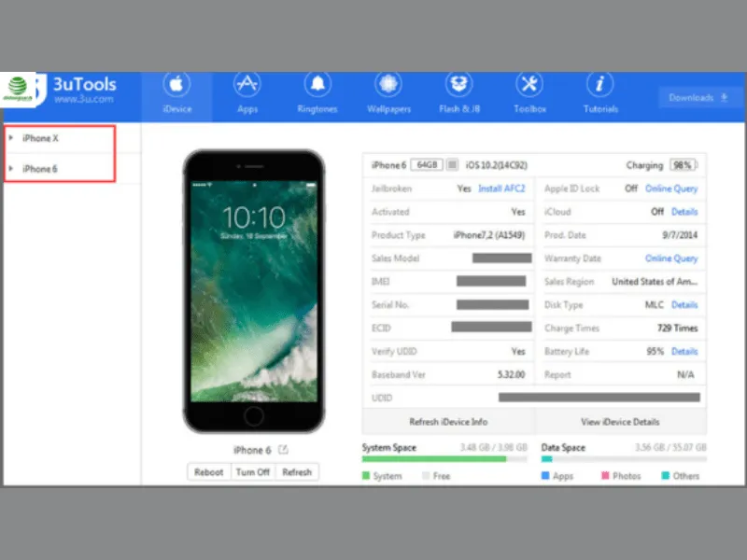This screenshot has width=747, height=560.
Task: Click the Charging status text
Action: [x=644, y=165]
